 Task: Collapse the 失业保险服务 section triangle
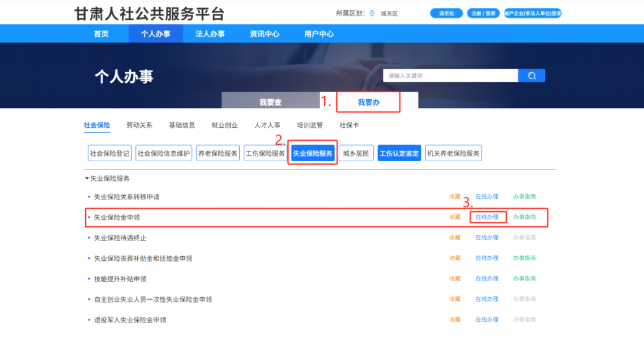coord(86,179)
